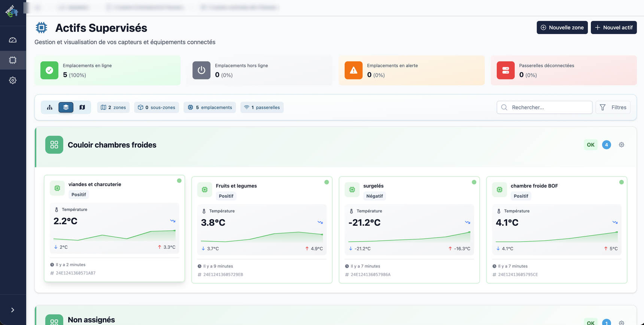Click the Trust logo in sidebar
The width and height of the screenshot is (644, 325).
(12, 11)
